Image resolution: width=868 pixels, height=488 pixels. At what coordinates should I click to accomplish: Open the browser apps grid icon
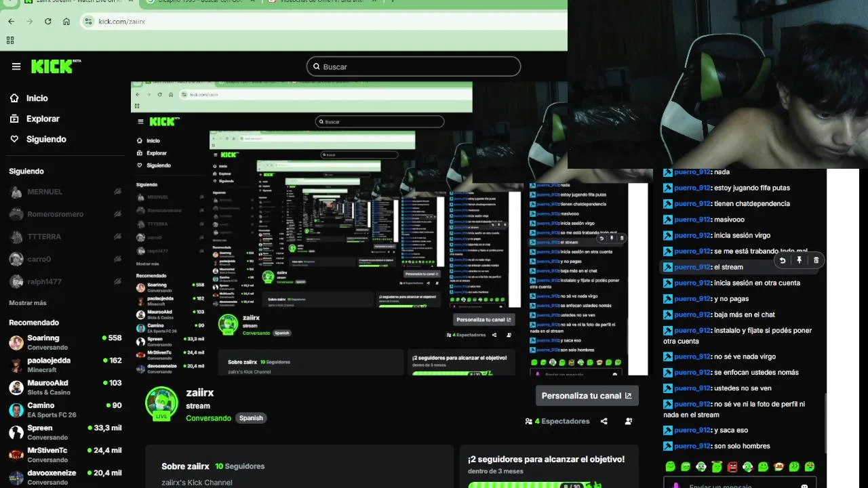[10, 41]
